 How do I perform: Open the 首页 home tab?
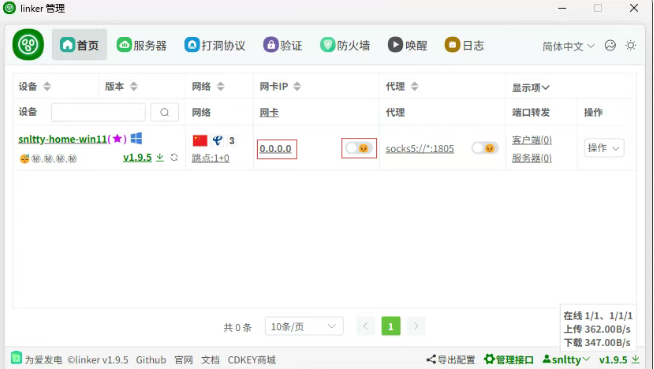tap(79, 45)
